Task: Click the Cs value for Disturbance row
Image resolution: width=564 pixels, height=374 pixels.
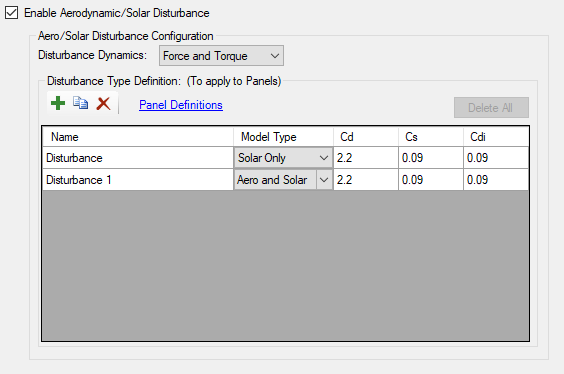Action: click(431, 158)
